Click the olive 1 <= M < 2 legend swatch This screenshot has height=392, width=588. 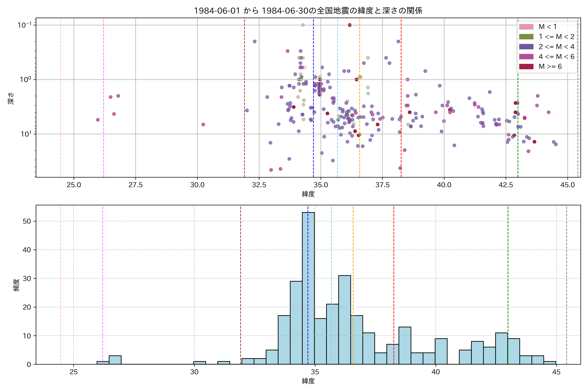526,37
